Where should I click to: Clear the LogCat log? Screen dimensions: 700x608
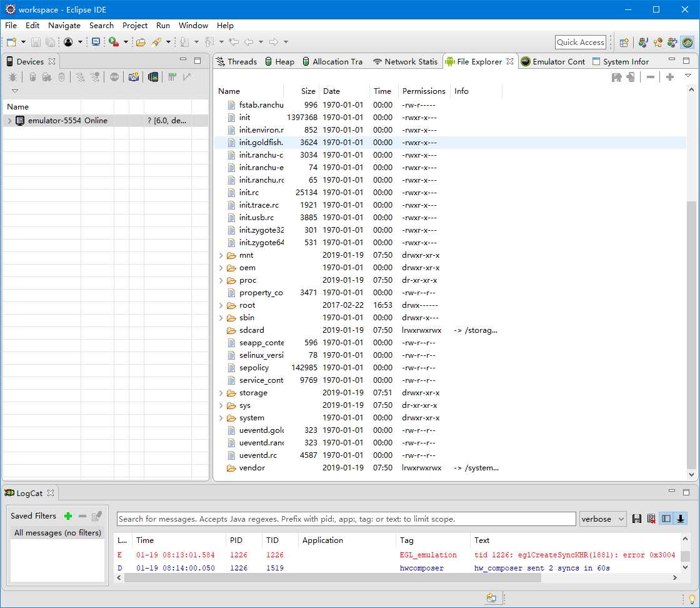point(651,519)
